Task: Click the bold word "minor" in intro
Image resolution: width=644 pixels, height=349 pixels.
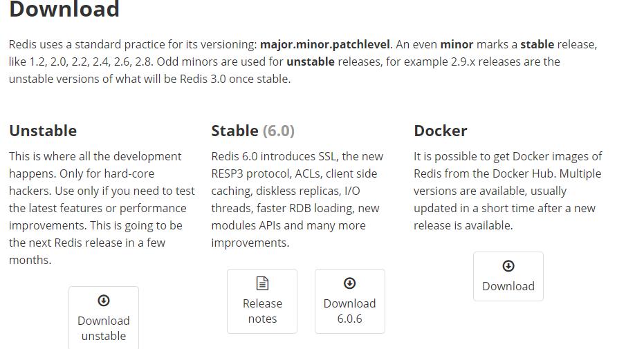Action: pyautogui.click(x=457, y=44)
